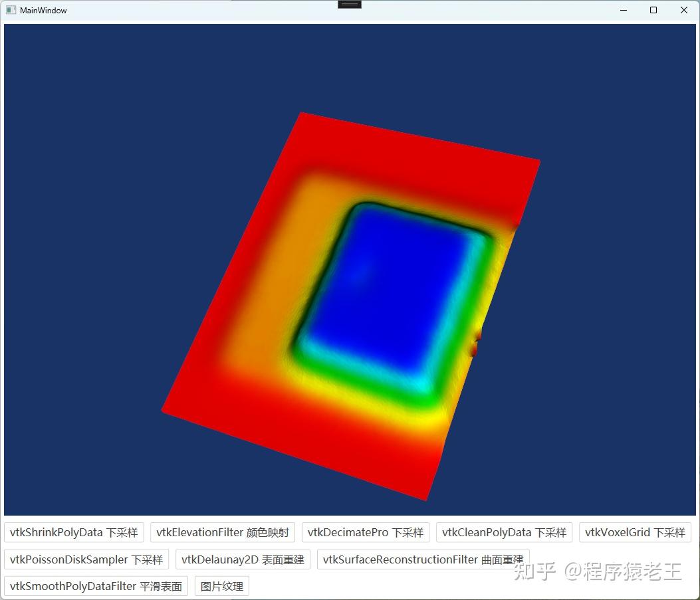Click vtkDelaunay2D 表面重建 surface reconstruction
The image size is (700, 600).
(x=243, y=559)
